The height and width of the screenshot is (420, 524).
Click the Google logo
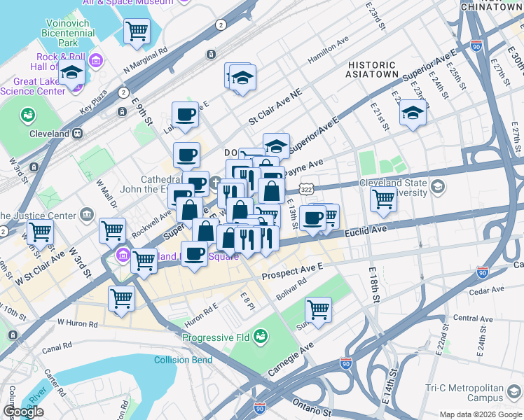24,412
